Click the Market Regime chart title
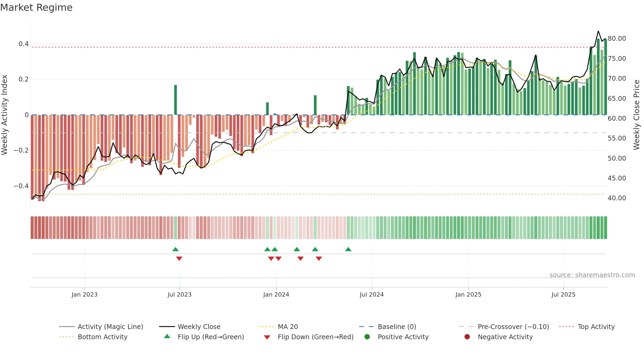The height and width of the screenshot is (362, 644). 36,8
